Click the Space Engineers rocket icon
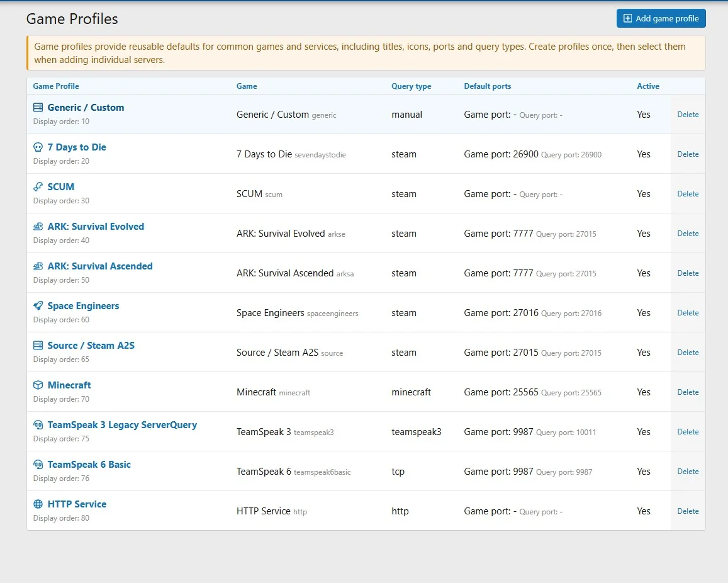This screenshot has width=728, height=583. point(38,306)
